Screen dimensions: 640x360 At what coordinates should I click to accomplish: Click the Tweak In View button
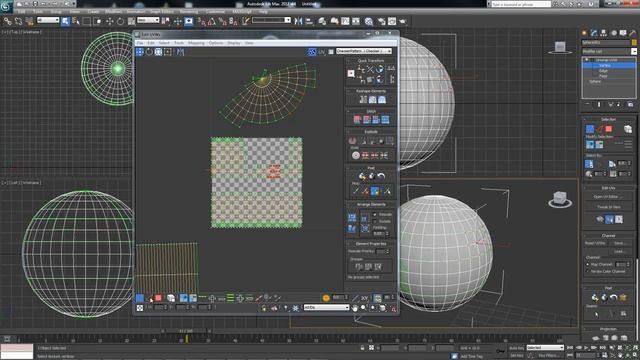608,207
